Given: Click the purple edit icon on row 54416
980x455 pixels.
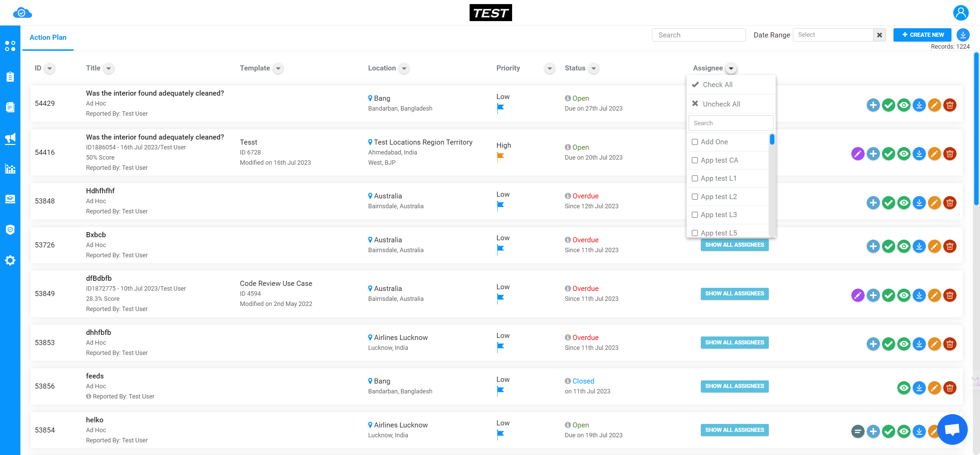Looking at the screenshot, I should point(857,153).
